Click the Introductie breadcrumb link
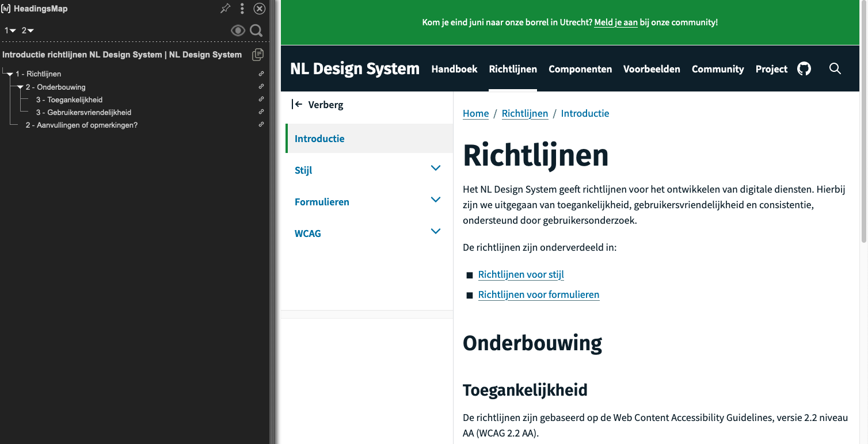This screenshot has height=444, width=868. pos(585,113)
